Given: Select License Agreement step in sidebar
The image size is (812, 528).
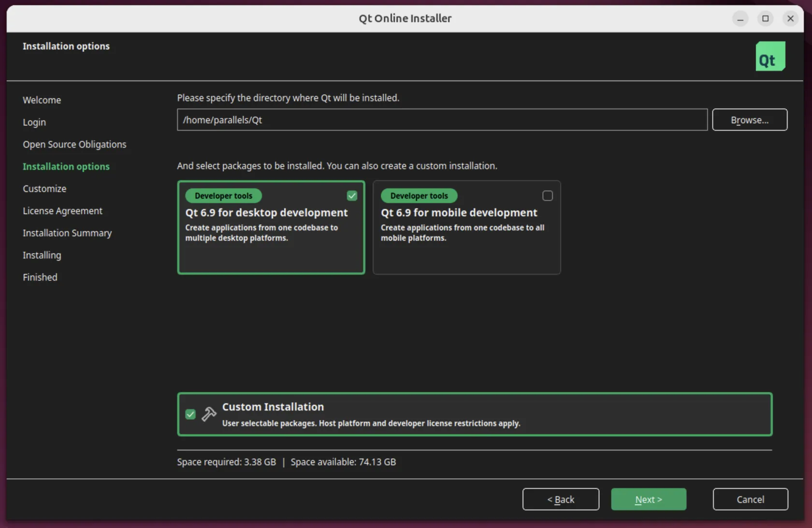Looking at the screenshot, I should pyautogui.click(x=62, y=211).
